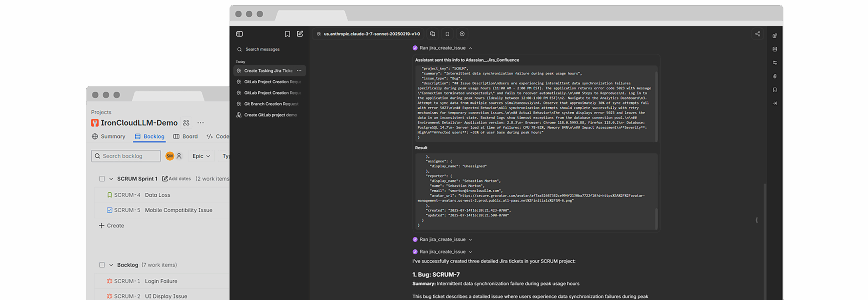
Task: Click the bug icon of SCRUM-2
Action: click(x=110, y=296)
